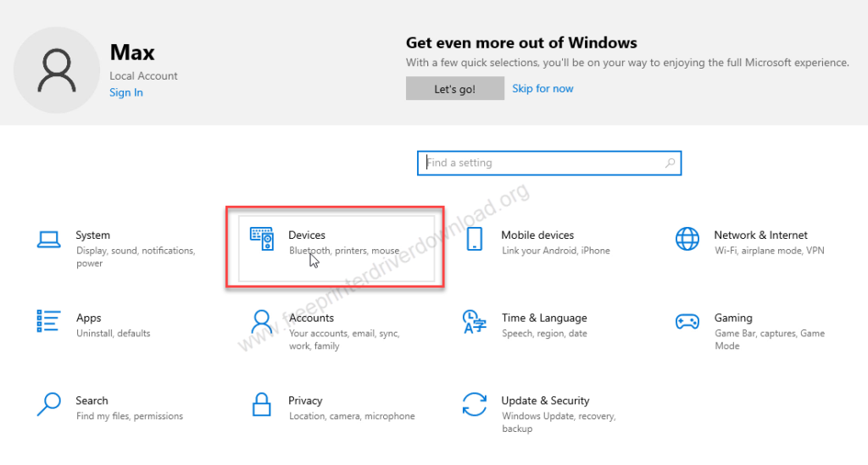Select the Network & Internet title
Viewport: 868px width, 465px height.
coord(760,235)
